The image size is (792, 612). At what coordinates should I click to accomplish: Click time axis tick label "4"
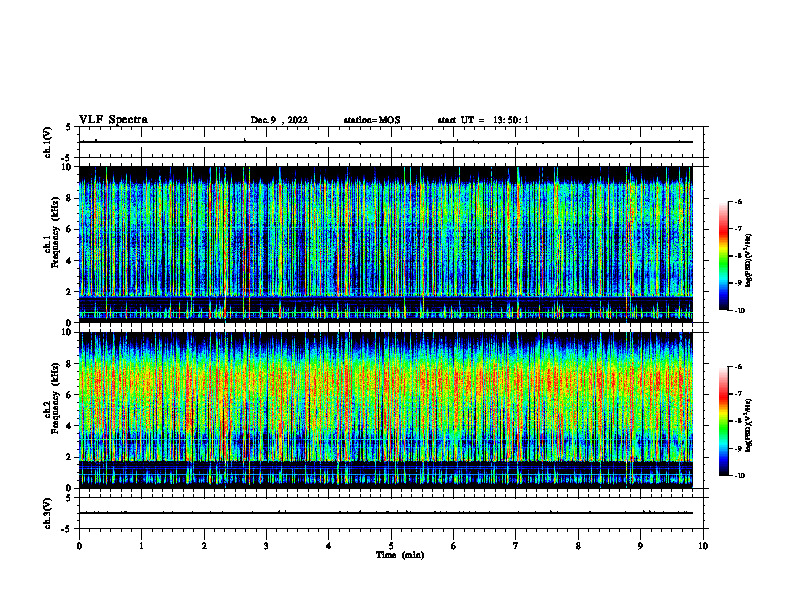tap(329, 546)
